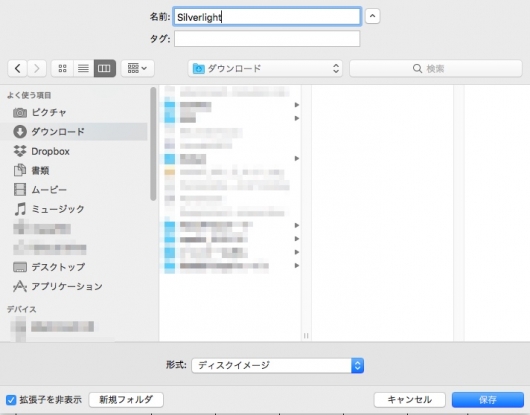This screenshot has height=415, width=530.
Task: Click the back navigation arrow
Action: tap(18, 69)
